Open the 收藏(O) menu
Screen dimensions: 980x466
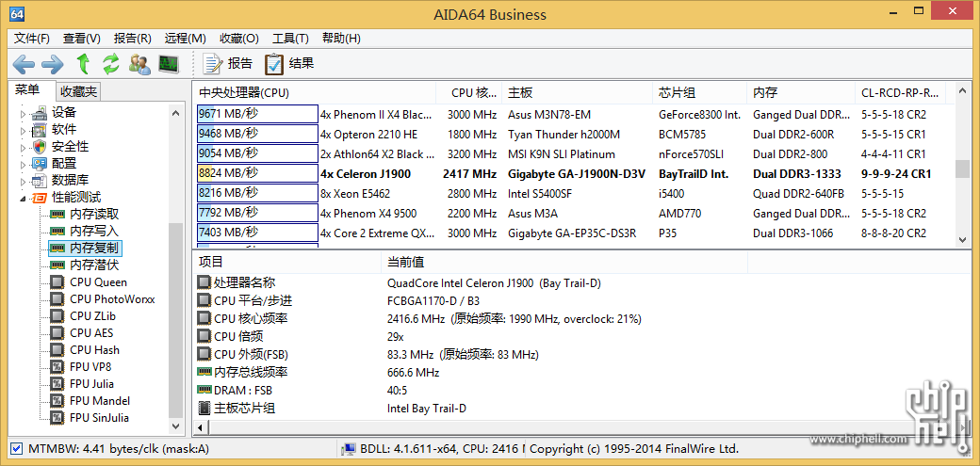pyautogui.click(x=239, y=38)
